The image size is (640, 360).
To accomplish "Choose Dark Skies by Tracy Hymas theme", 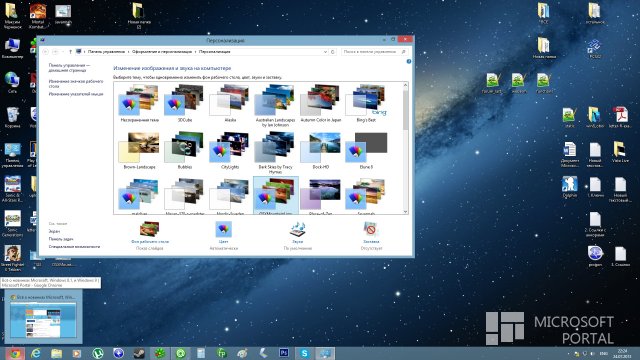I will tap(276, 153).
